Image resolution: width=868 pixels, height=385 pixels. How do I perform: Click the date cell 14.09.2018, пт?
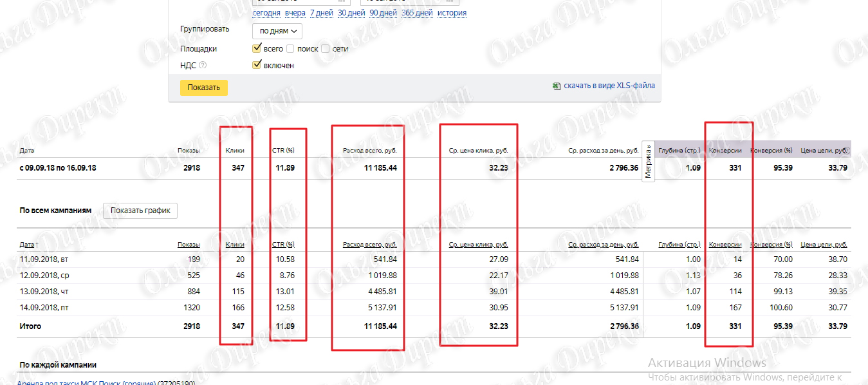(x=44, y=308)
